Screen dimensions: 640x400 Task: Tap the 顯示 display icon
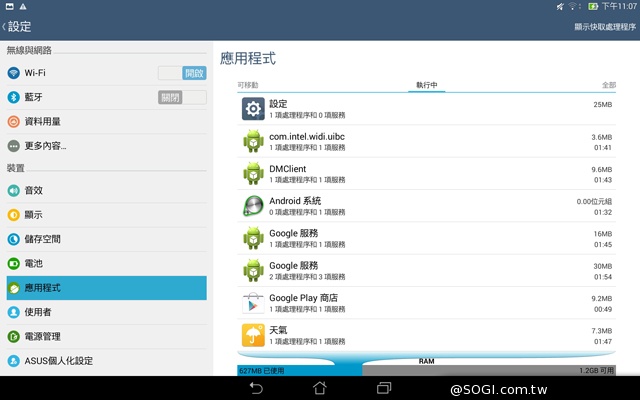(13, 215)
